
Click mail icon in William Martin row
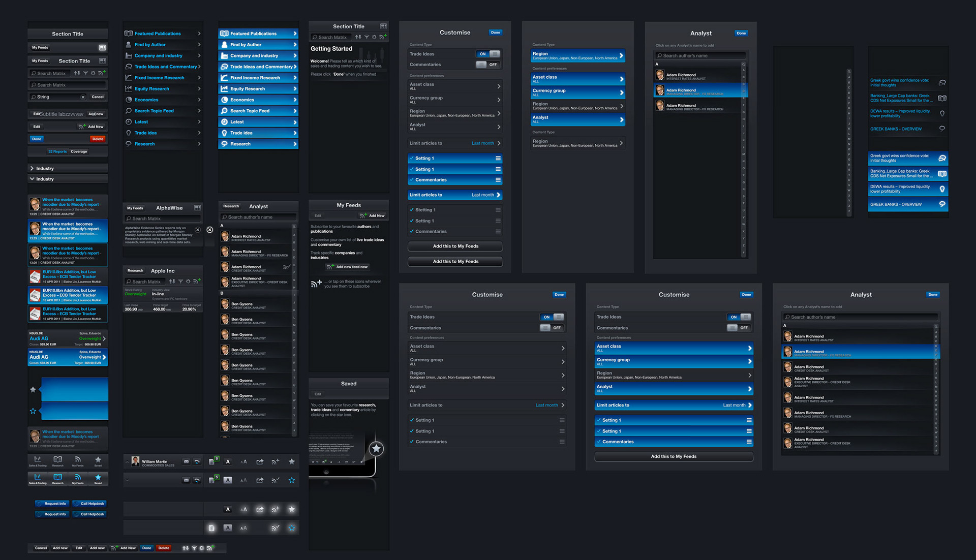[187, 461]
